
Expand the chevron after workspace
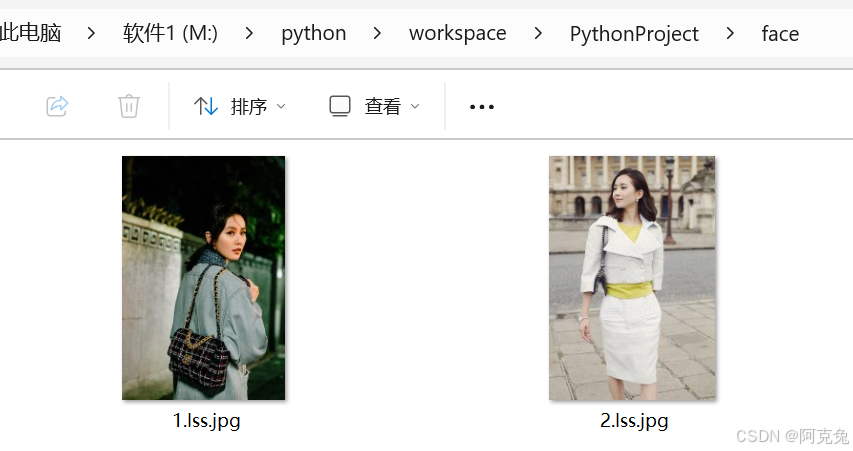point(538,34)
